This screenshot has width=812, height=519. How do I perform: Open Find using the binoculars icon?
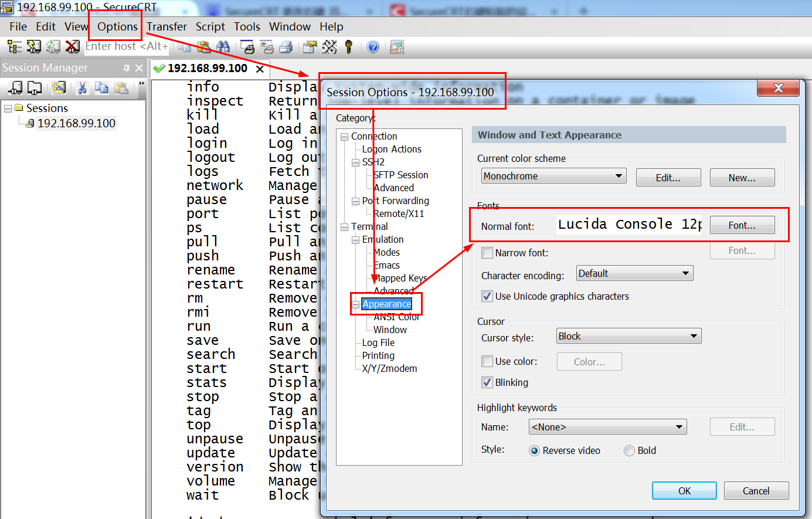[x=223, y=47]
